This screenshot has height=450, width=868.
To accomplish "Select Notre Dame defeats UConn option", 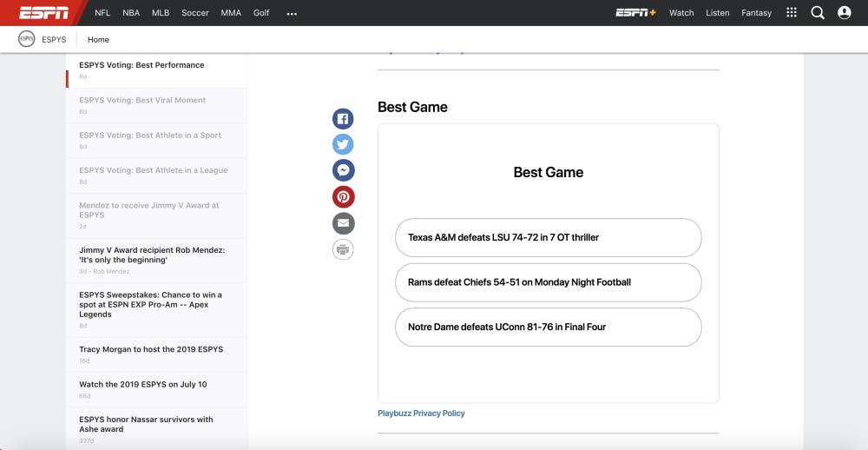I will click(x=548, y=327).
